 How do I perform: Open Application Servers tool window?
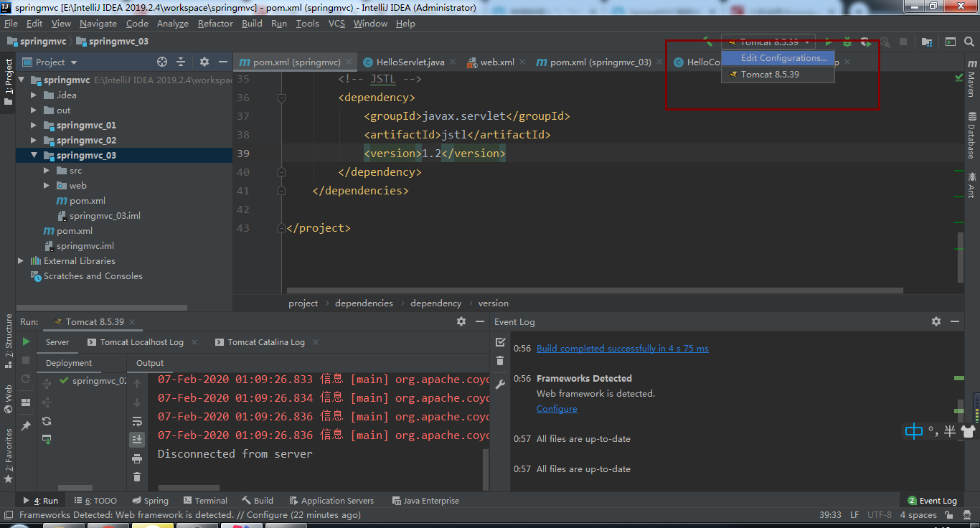331,501
